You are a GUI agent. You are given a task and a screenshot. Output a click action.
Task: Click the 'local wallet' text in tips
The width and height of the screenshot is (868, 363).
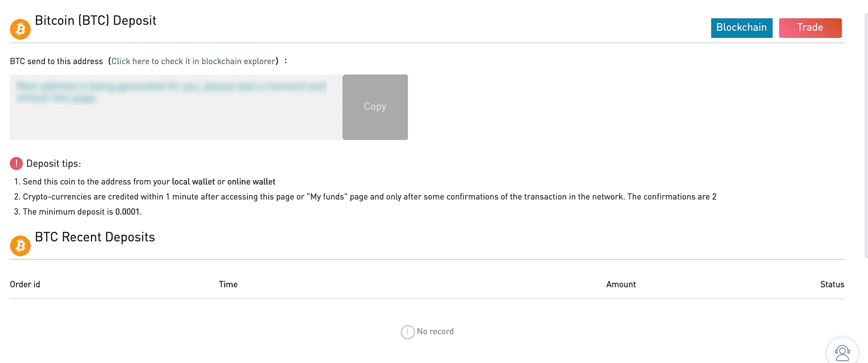193,182
